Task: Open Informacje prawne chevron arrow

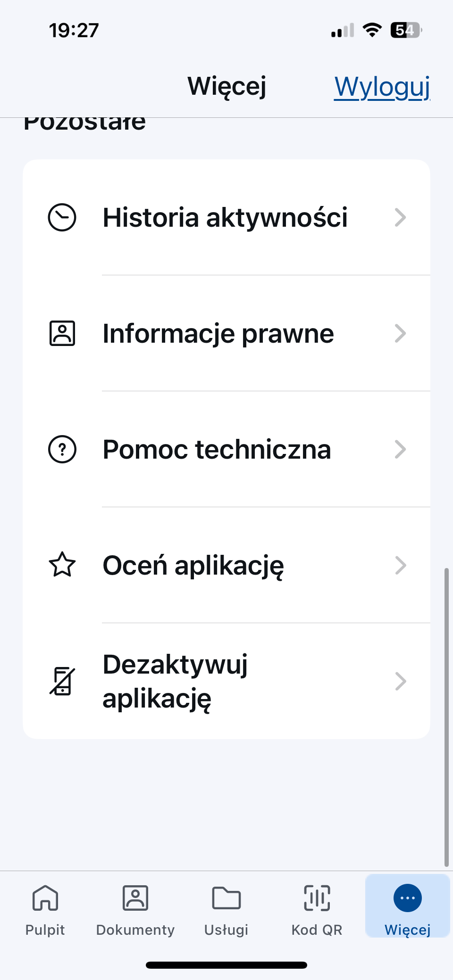Action: 400,333
